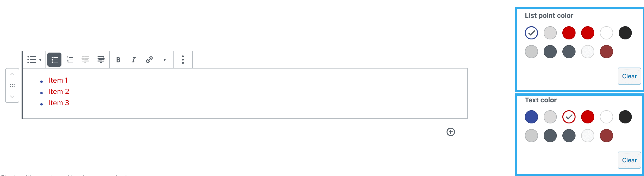Select the checked red text color

(569, 117)
